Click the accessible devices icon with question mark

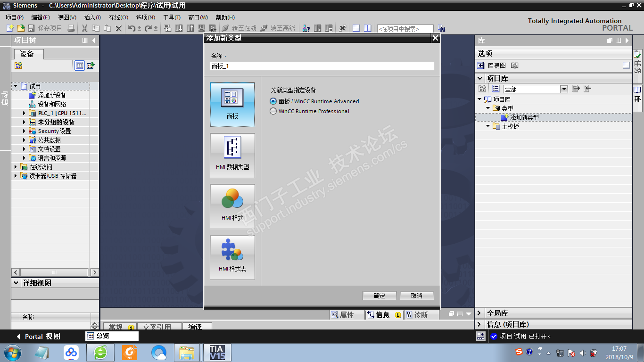pos(306,28)
